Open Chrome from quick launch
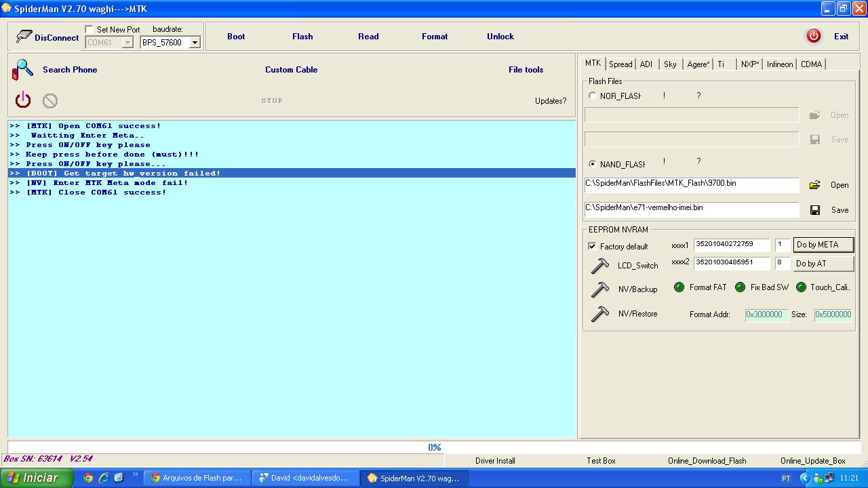Image resolution: width=868 pixels, height=488 pixels. click(88, 478)
